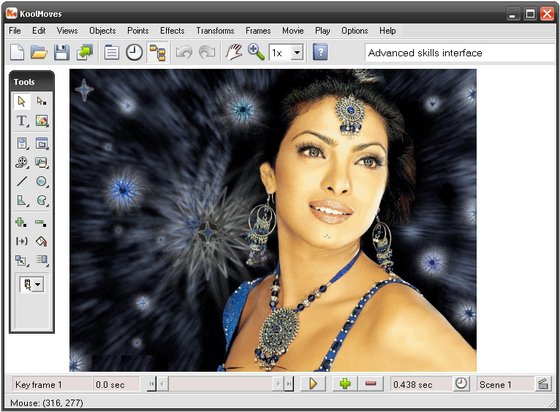Screen dimensions: 560x412
Task: Select the hand pan tool
Action: click(x=234, y=52)
